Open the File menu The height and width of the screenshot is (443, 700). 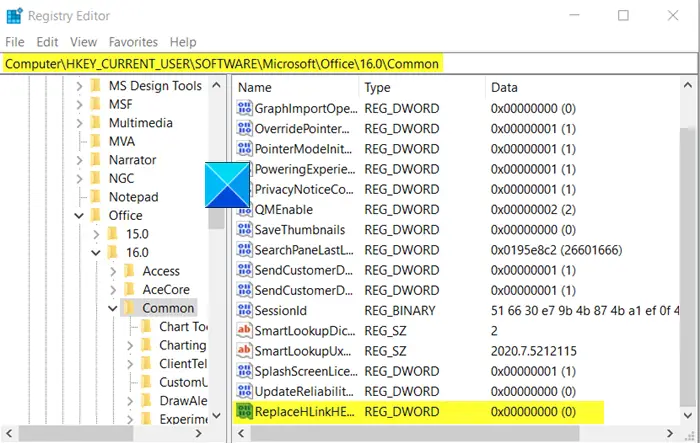15,42
